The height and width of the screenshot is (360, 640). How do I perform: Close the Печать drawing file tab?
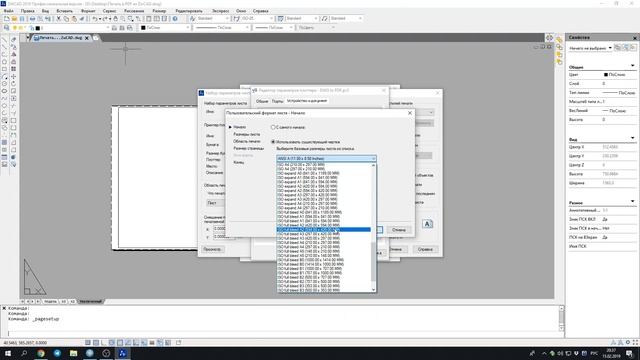tap(87, 38)
